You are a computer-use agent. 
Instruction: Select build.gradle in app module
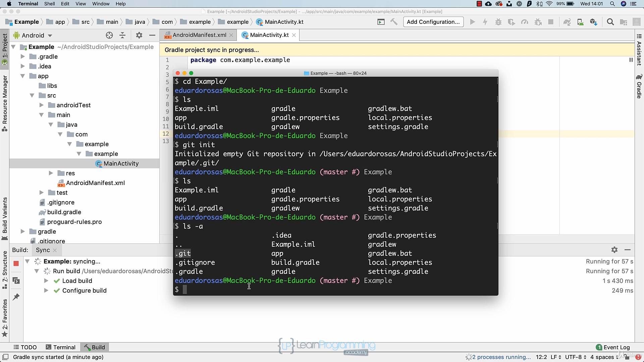pyautogui.click(x=60, y=212)
